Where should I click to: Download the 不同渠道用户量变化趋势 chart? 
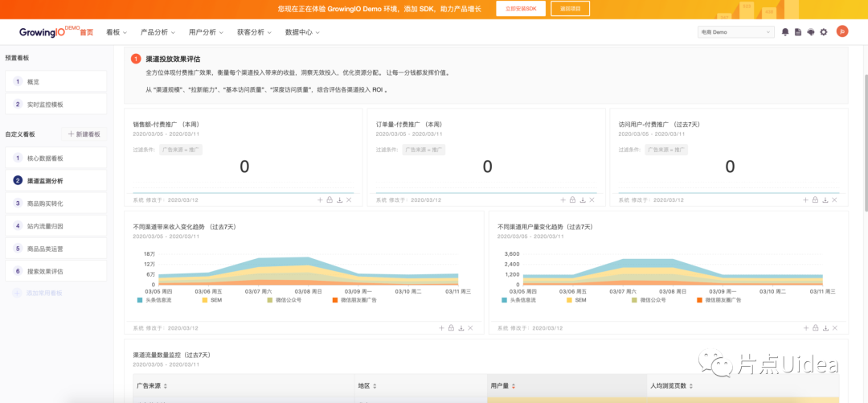click(x=825, y=327)
